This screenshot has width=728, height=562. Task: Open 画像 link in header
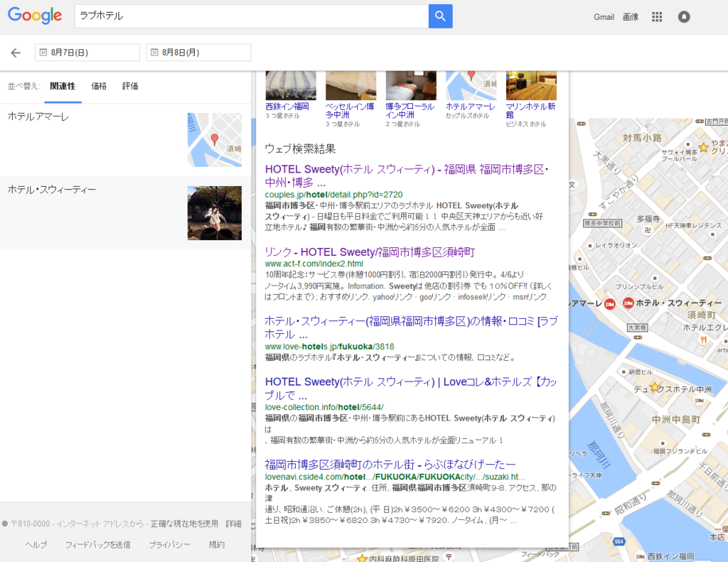tap(631, 17)
